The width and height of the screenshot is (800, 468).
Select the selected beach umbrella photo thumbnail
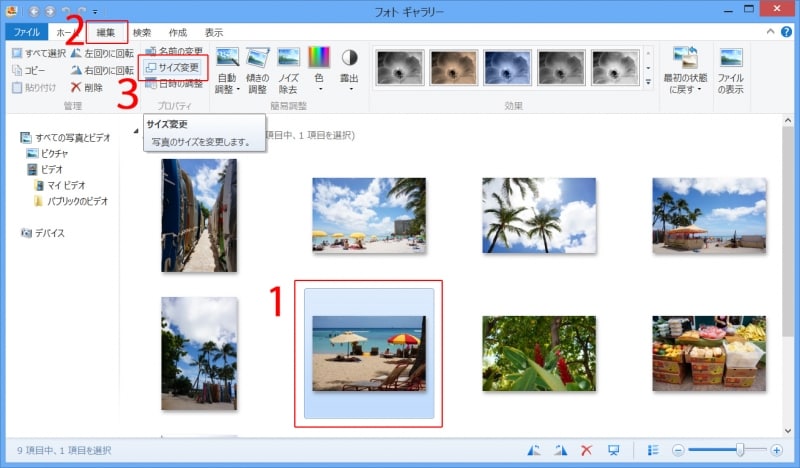pos(368,352)
